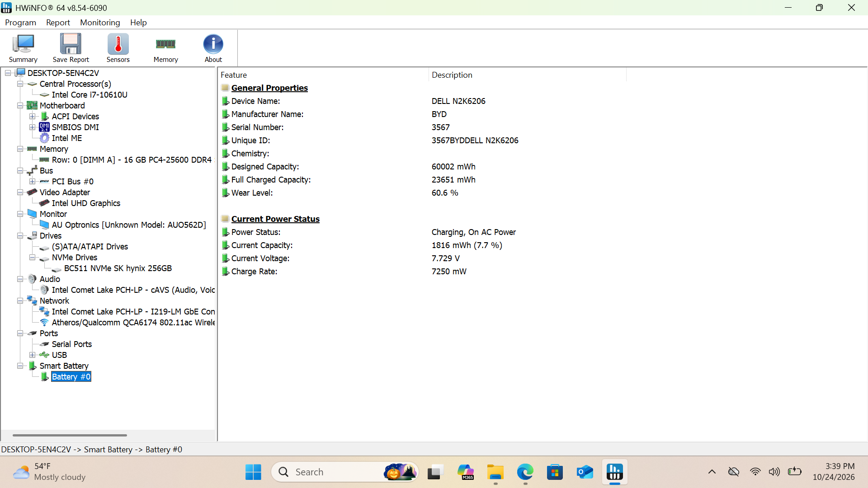
Task: Select Serial Ports tree item
Action: click(x=72, y=344)
